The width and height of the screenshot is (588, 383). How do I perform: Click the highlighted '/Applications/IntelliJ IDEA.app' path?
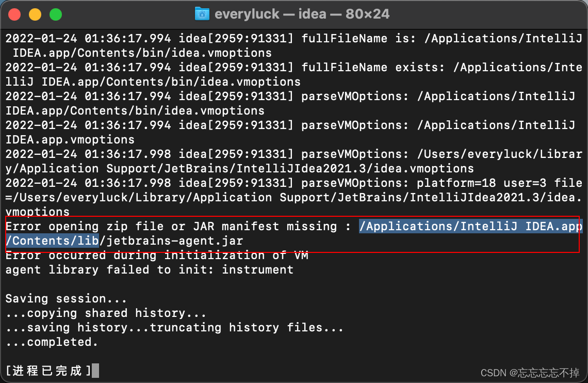[470, 227]
